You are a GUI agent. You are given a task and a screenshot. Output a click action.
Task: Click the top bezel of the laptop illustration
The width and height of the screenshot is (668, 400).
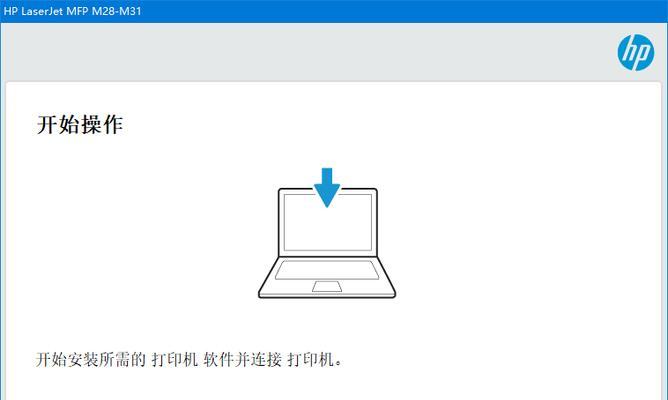(x=328, y=191)
